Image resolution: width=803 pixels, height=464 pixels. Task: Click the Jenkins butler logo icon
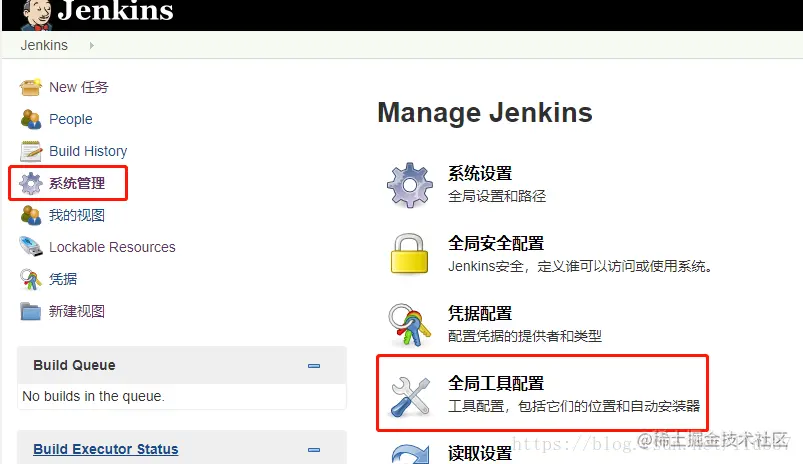[x=37, y=14]
